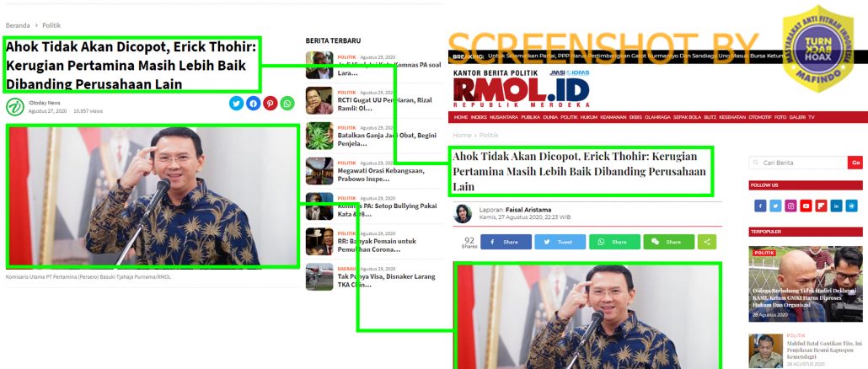Open RMOL Telegram follow icon
Viewport: 868px width, 369px height.
[851, 206]
